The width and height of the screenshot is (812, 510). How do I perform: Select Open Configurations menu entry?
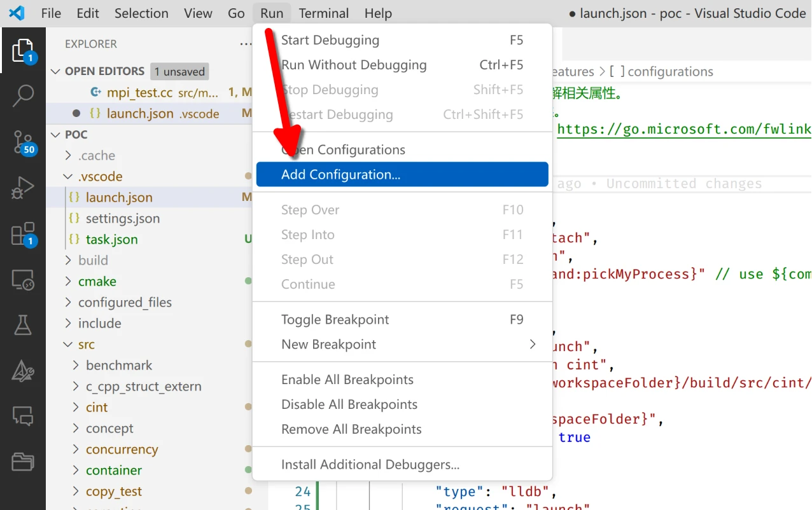pyautogui.click(x=402, y=149)
